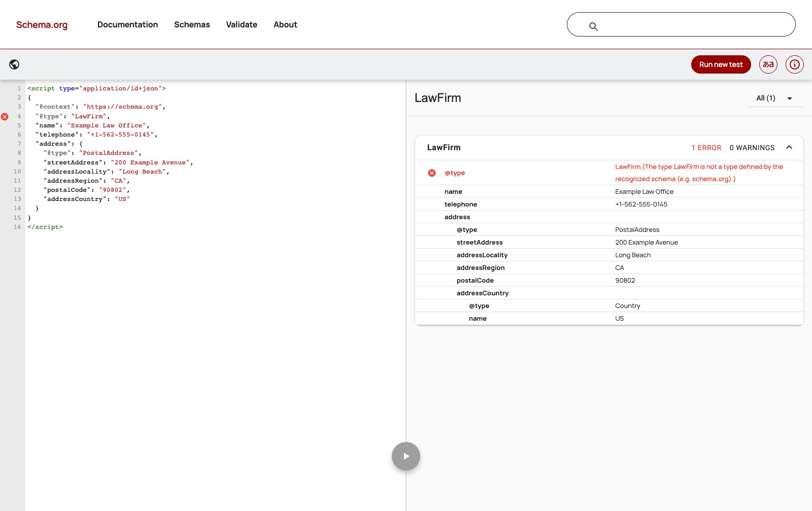Click the red error icon beside @type
The height and width of the screenshot is (511, 812).
432,173
